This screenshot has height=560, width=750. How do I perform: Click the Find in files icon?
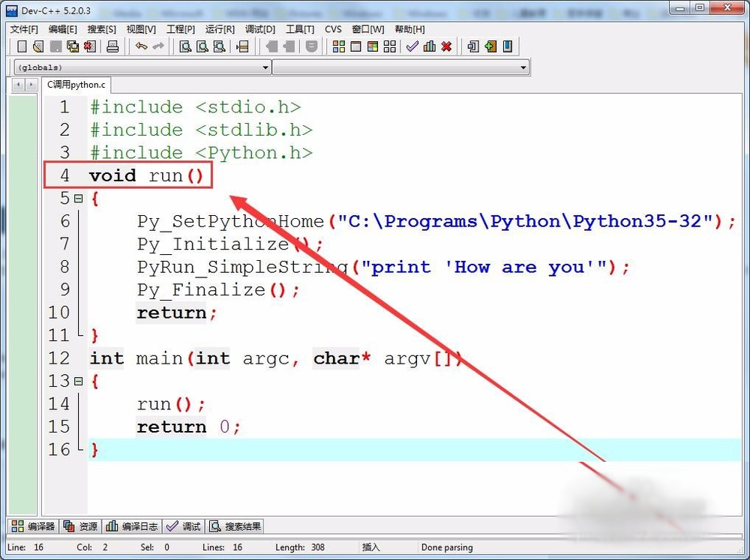219,46
